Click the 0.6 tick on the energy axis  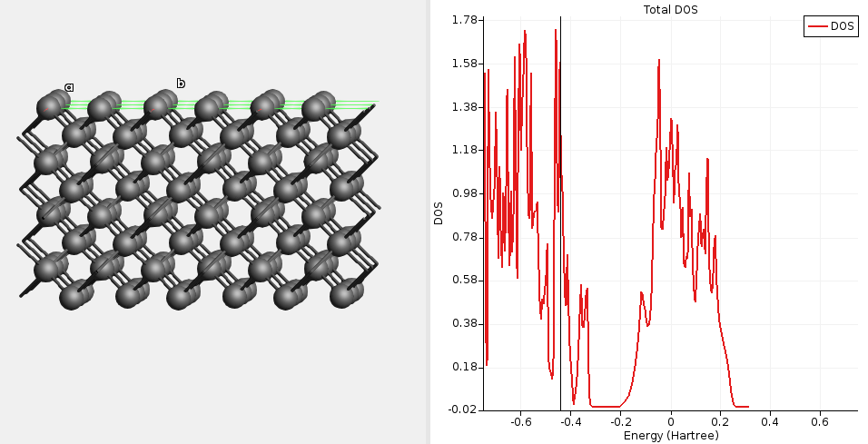(x=820, y=422)
